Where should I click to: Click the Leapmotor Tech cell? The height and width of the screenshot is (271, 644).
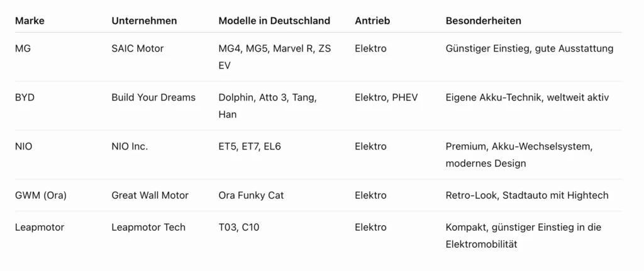coord(148,227)
